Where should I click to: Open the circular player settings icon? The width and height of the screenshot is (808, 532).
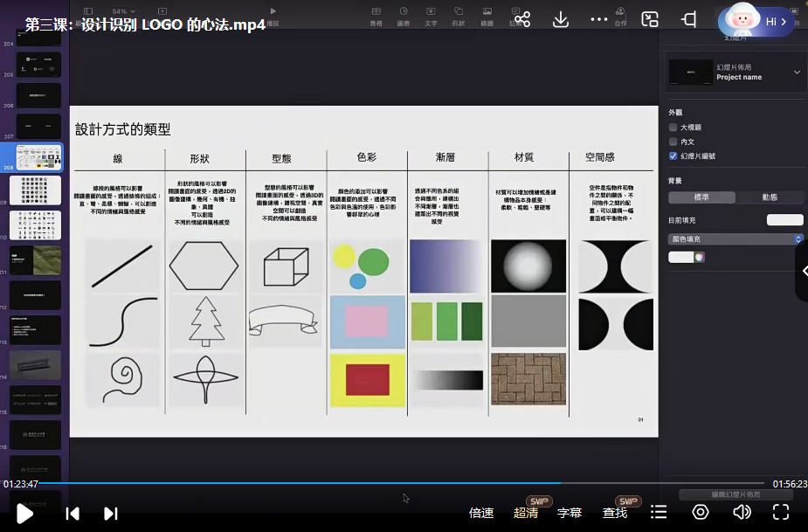click(x=701, y=513)
